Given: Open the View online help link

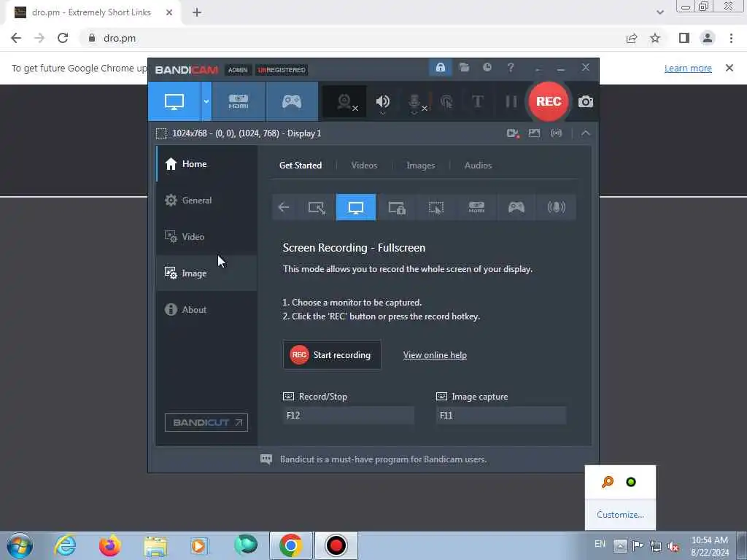Looking at the screenshot, I should pyautogui.click(x=435, y=355).
